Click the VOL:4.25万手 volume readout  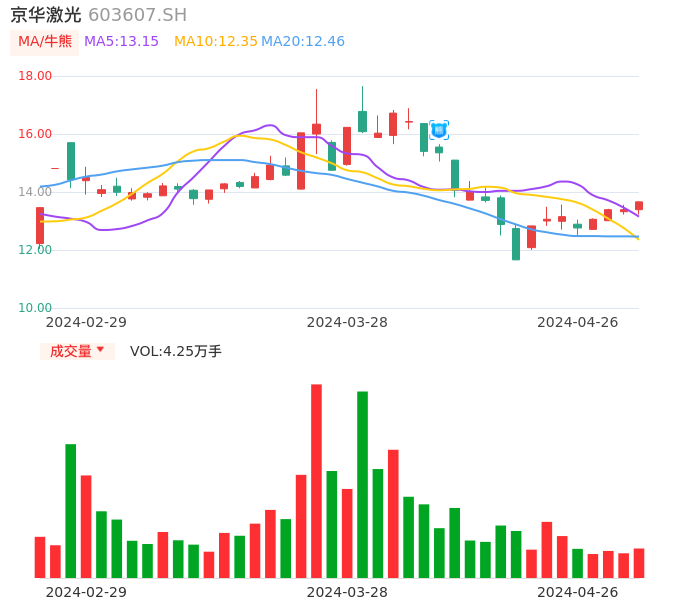point(176,351)
